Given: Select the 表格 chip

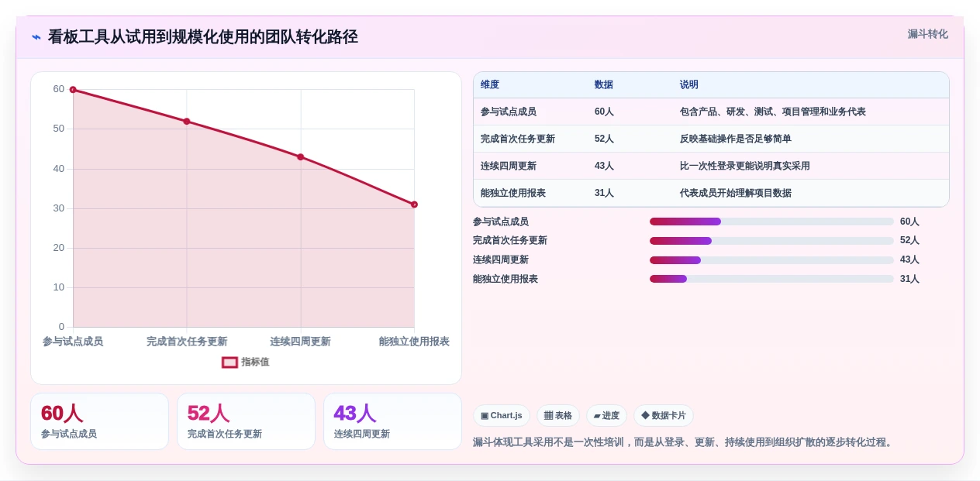Looking at the screenshot, I should click(x=558, y=416).
